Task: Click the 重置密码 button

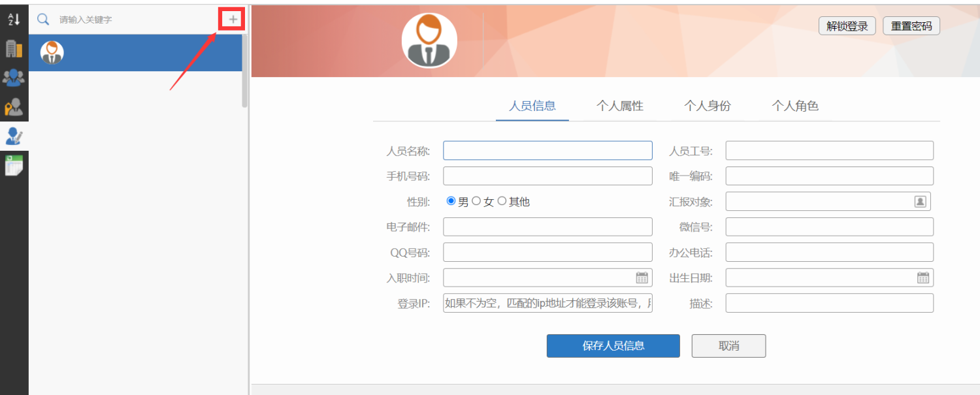Action: pos(911,26)
